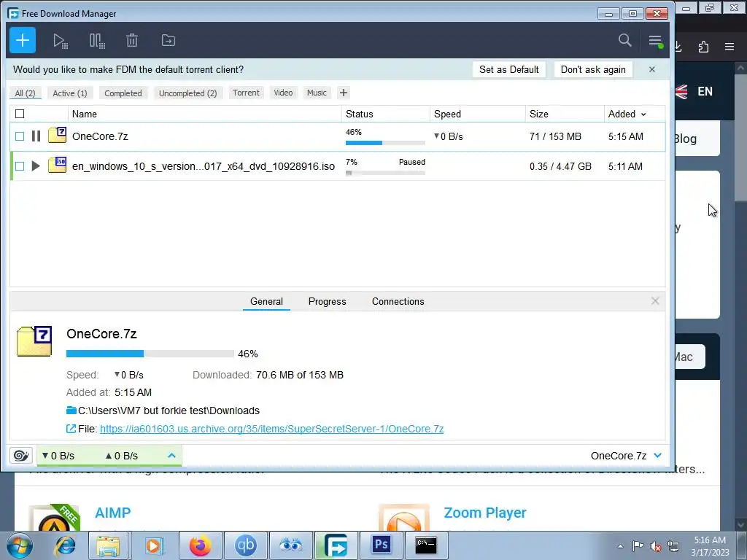The height and width of the screenshot is (560, 747).
Task: Add a new download with plus button
Action: point(23,41)
